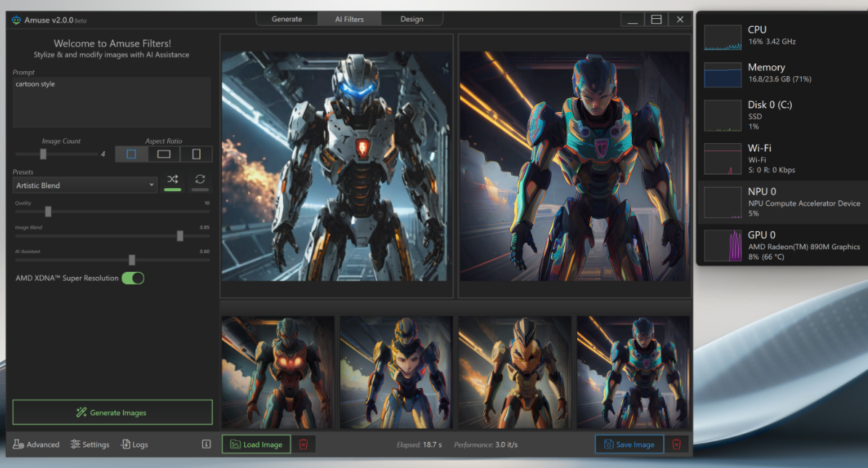Expand the Artistic Blend presets dropdown
868x468 pixels.
[x=85, y=185]
